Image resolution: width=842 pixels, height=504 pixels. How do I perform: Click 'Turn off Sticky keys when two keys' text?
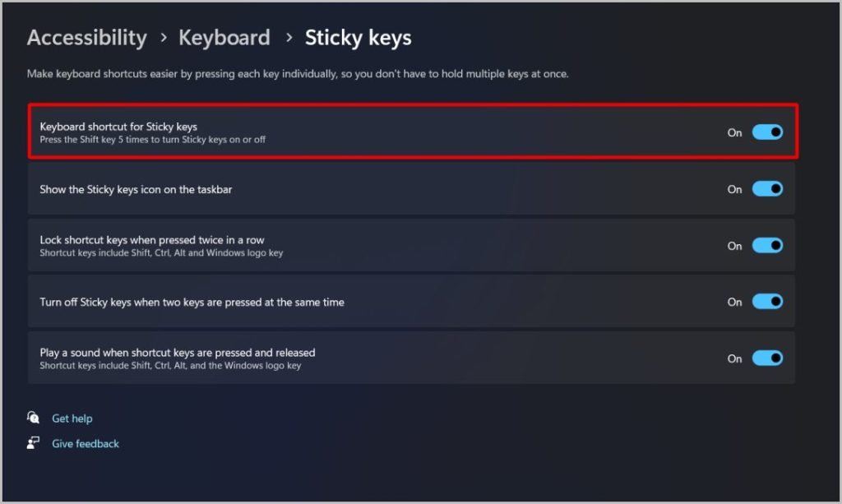[192, 303]
